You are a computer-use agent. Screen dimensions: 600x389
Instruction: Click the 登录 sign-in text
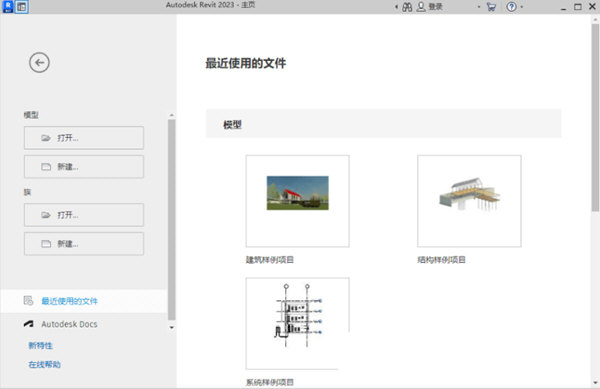click(x=435, y=7)
